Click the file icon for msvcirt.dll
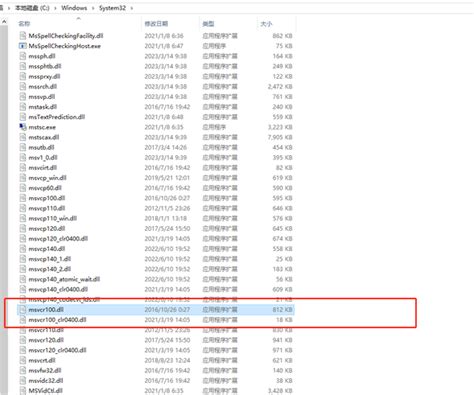The image size is (474, 395). 22,168
